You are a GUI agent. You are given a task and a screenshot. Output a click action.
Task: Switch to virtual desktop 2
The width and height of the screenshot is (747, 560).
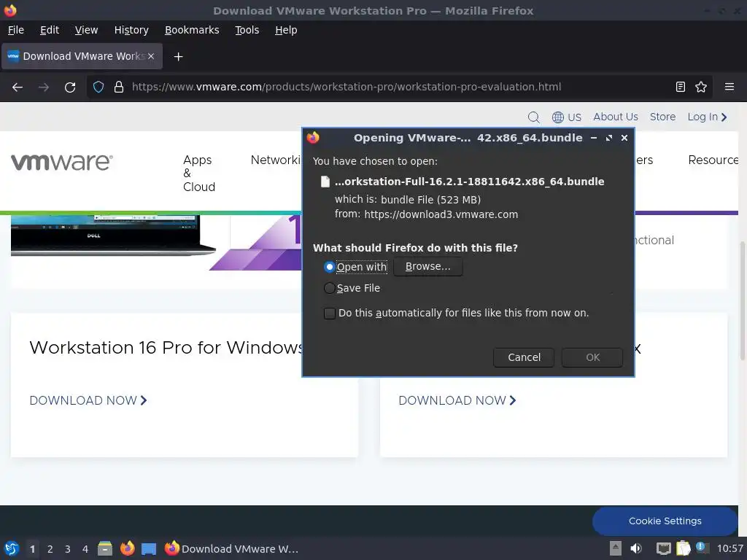click(x=50, y=549)
